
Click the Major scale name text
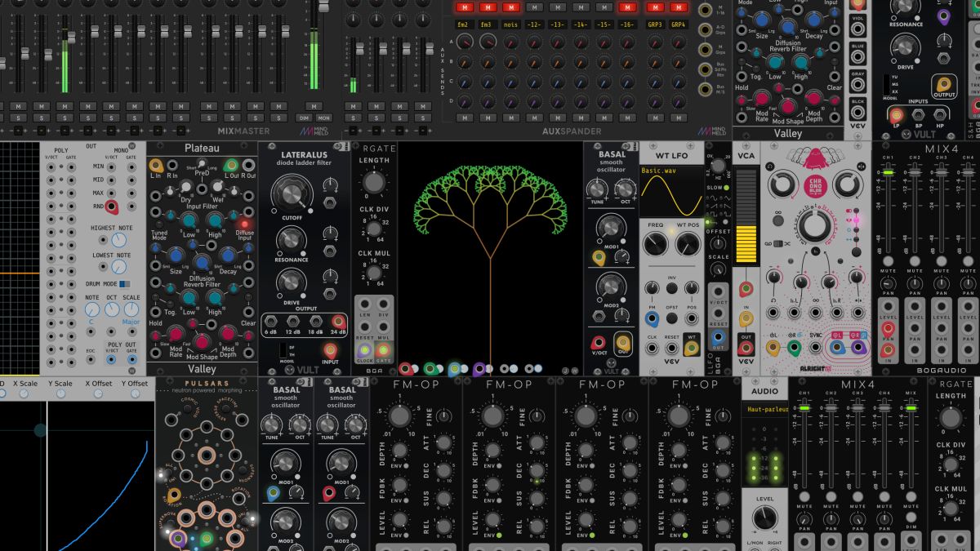(132, 322)
